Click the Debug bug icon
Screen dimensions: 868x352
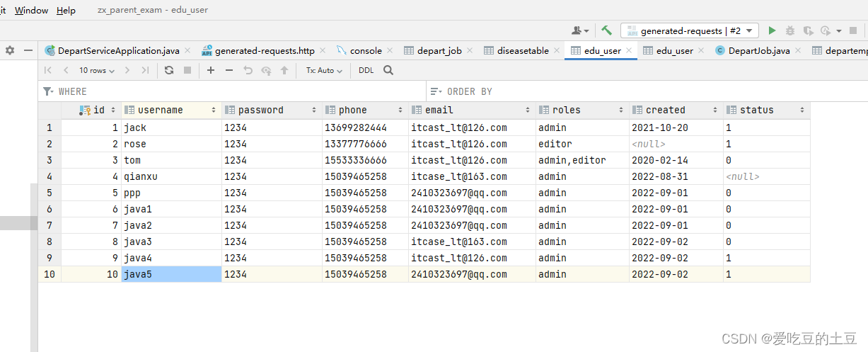790,30
